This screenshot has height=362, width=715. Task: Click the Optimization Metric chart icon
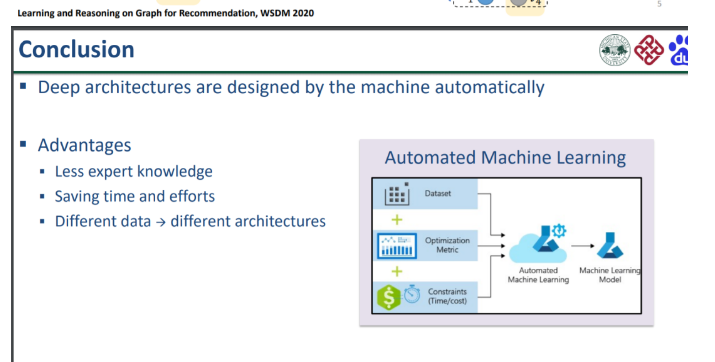tap(397, 246)
